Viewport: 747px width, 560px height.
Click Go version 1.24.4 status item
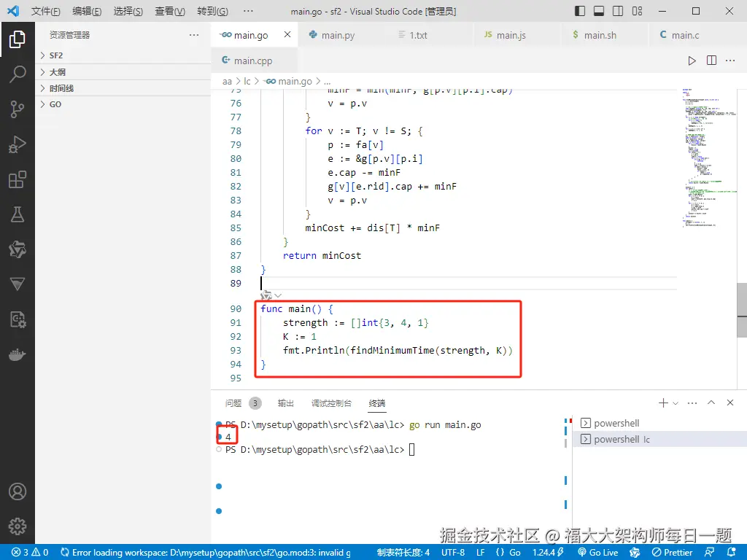click(x=547, y=553)
